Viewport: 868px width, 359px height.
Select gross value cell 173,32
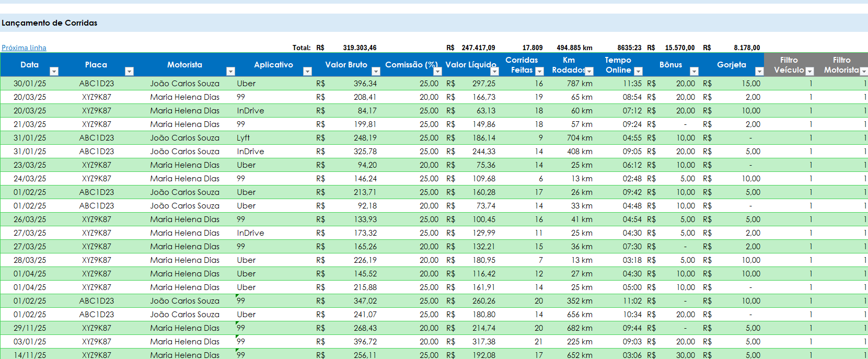[x=365, y=233]
